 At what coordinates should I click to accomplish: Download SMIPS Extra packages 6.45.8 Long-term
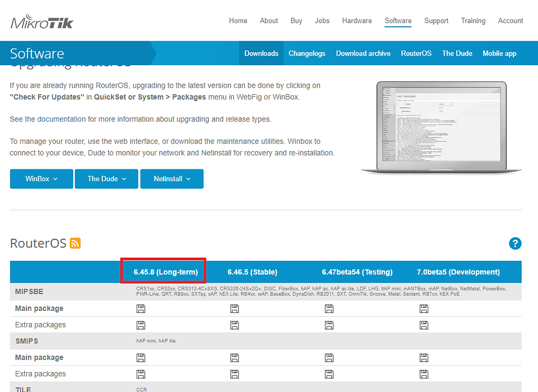(140, 374)
